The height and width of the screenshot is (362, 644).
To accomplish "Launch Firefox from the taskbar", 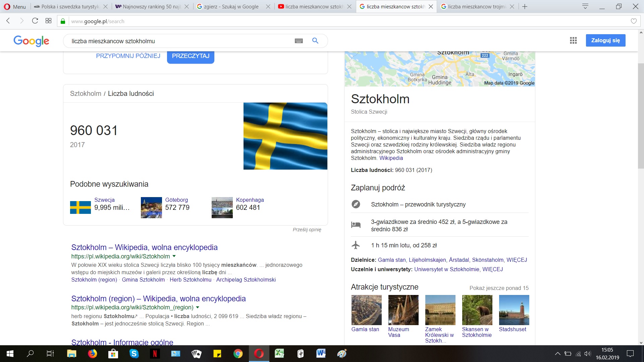I will tap(93, 354).
